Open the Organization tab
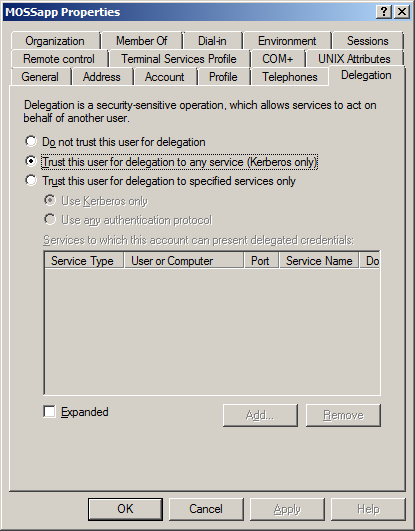Image resolution: width=415 pixels, height=531 pixels. coord(55,41)
